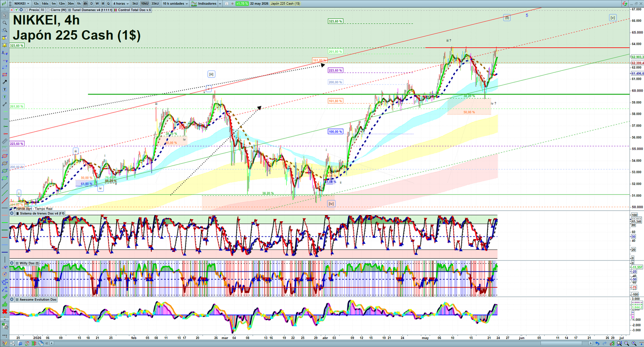Open Willy Doc (t) indicator label
This screenshot has width=644, height=347.
[29, 263]
